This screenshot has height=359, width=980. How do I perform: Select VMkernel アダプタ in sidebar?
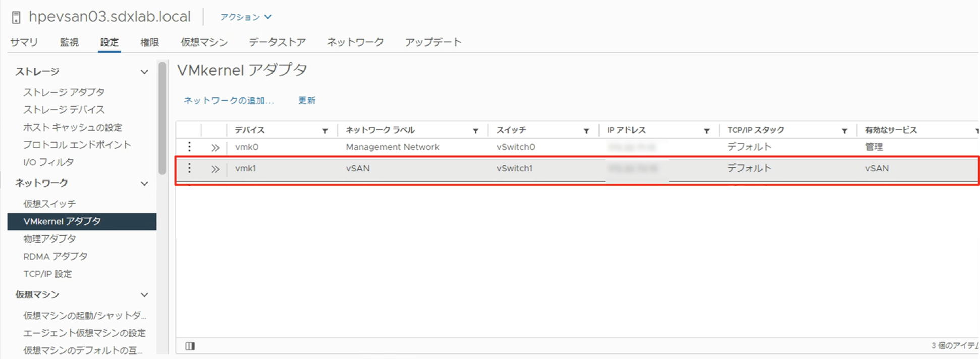coord(82,221)
